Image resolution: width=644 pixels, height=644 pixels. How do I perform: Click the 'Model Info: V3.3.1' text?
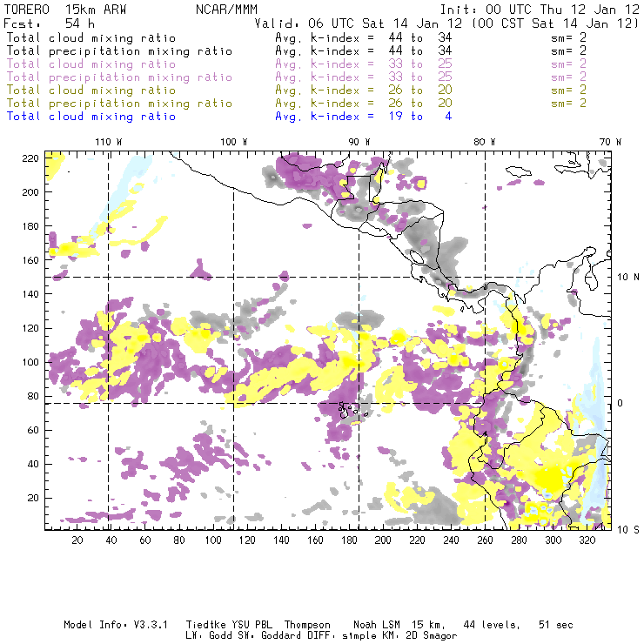pos(116,625)
